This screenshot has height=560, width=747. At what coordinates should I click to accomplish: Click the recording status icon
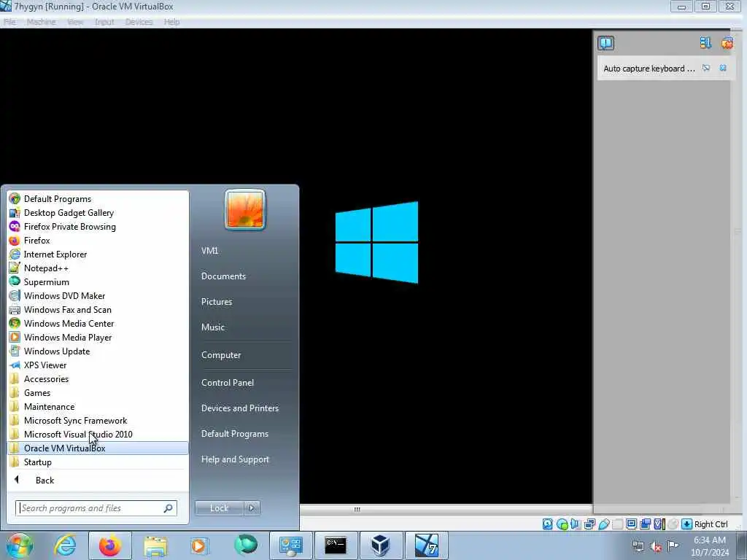click(645, 524)
